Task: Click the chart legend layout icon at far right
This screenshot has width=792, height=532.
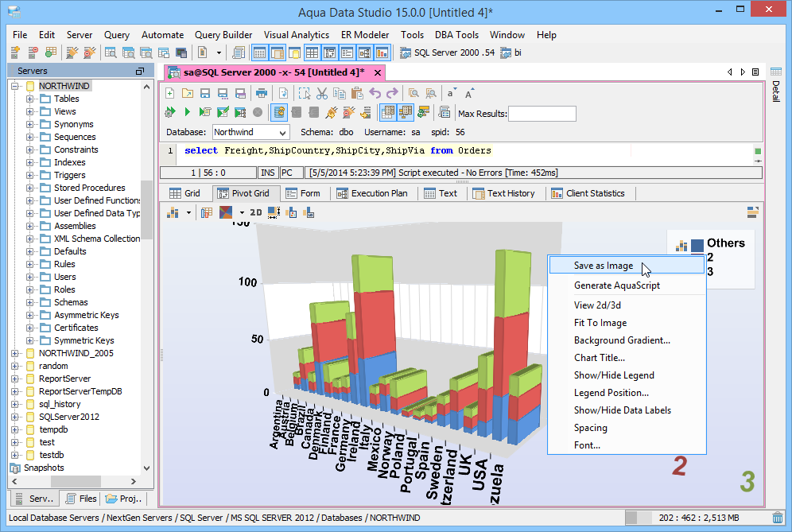Action: click(752, 212)
